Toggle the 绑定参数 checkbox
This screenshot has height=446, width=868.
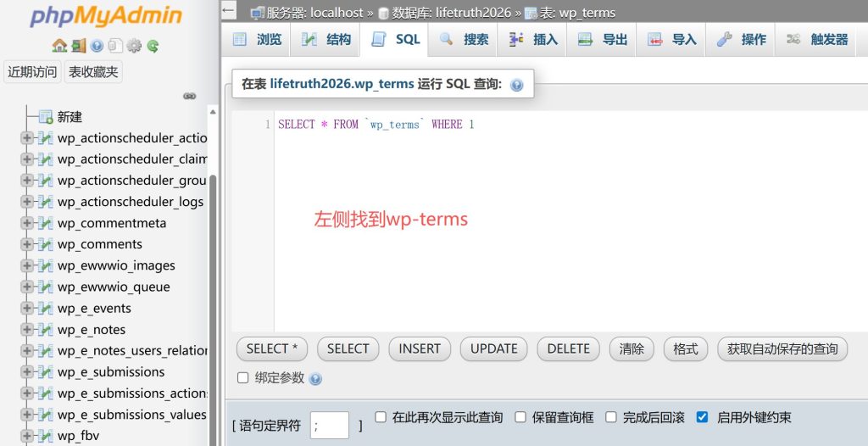tap(242, 378)
